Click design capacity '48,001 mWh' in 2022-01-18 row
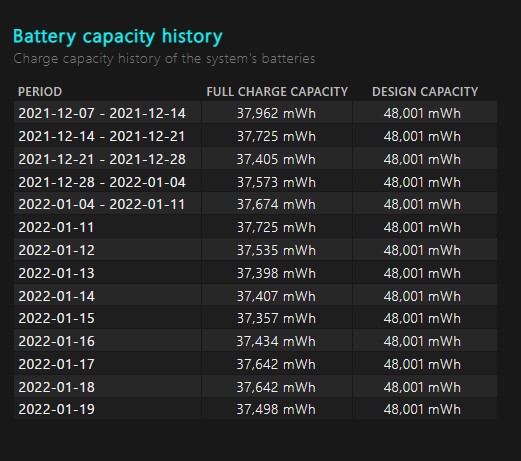Viewport: 521px width, 461px height. click(x=422, y=387)
